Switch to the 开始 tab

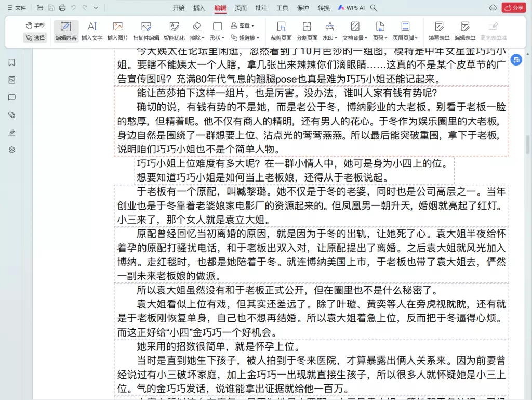click(179, 8)
